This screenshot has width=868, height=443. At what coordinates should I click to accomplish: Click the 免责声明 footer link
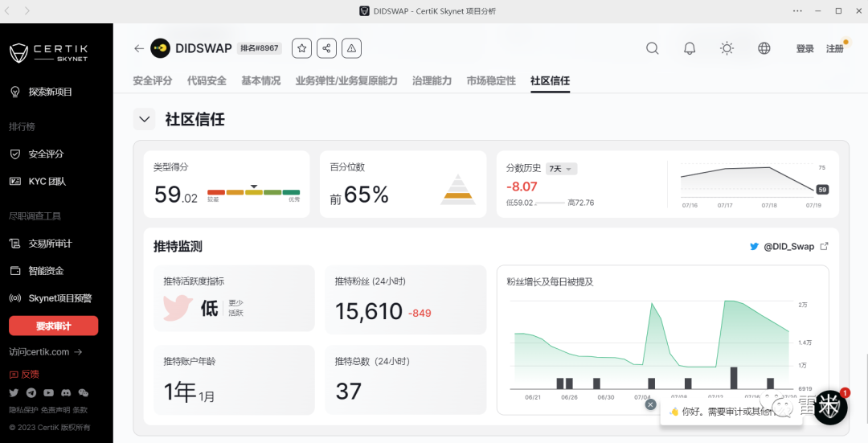pyautogui.click(x=55, y=410)
